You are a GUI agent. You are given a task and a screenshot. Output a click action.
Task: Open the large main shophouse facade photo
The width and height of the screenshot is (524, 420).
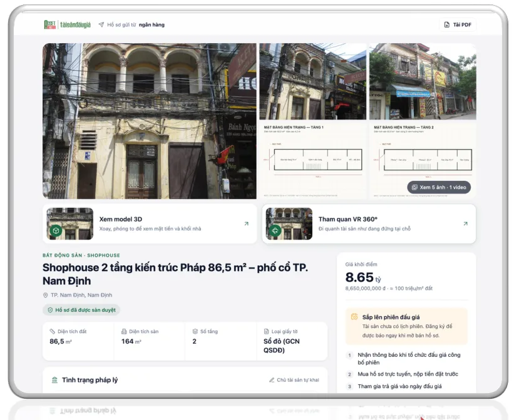pyautogui.click(x=150, y=121)
